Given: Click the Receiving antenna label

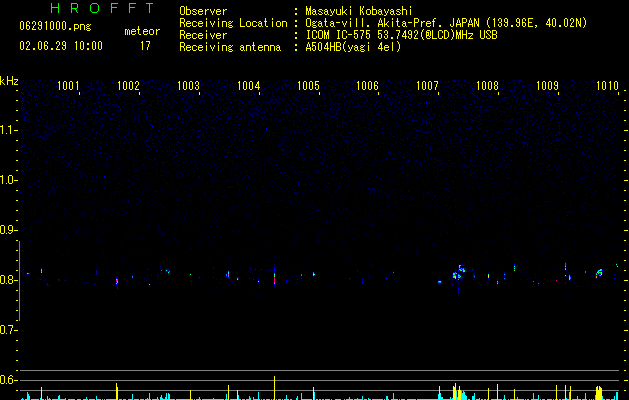Looking at the screenshot, I should [x=230, y=47].
